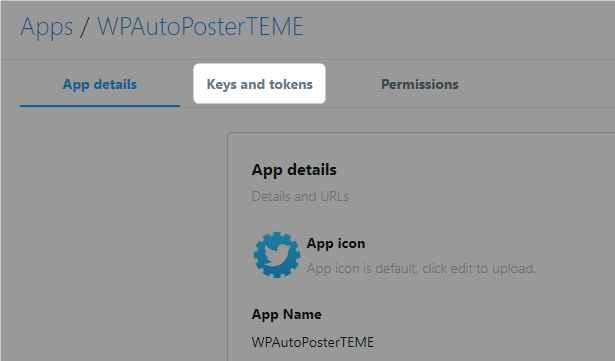Click the Details and URLs subtitle
The height and width of the screenshot is (361, 615).
pyautogui.click(x=300, y=196)
